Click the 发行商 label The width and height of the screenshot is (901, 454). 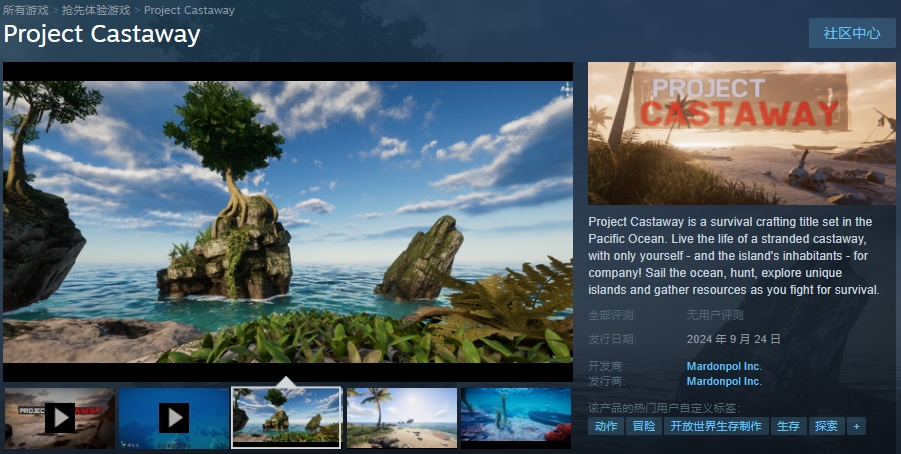click(606, 381)
